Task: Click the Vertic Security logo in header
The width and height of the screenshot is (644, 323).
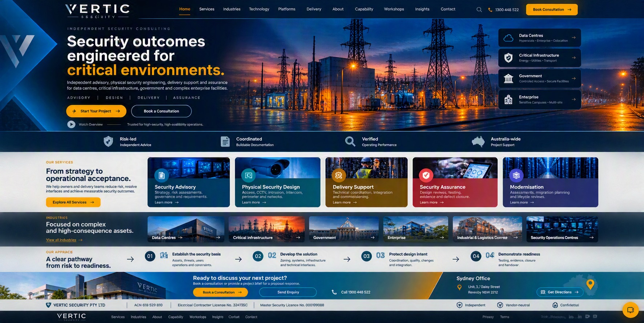Action: coord(97,11)
